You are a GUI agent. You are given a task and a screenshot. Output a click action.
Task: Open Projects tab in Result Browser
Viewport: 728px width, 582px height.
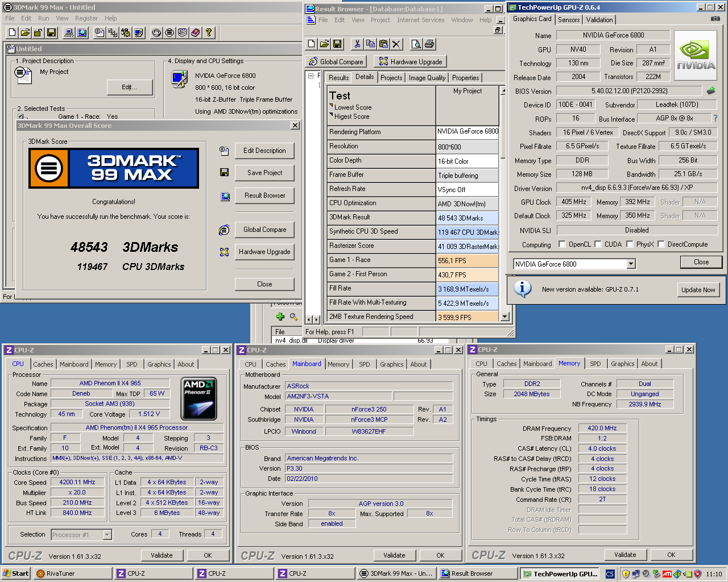coord(391,78)
